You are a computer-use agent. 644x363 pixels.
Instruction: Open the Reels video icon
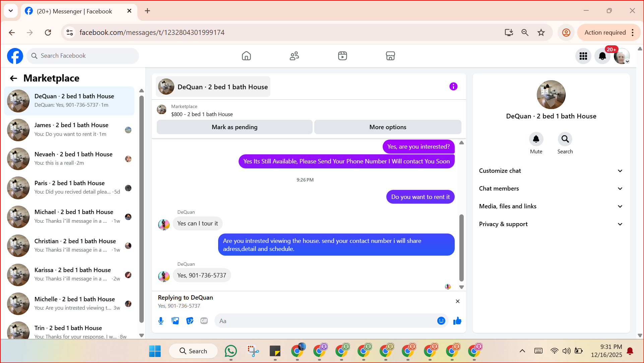[x=342, y=56]
